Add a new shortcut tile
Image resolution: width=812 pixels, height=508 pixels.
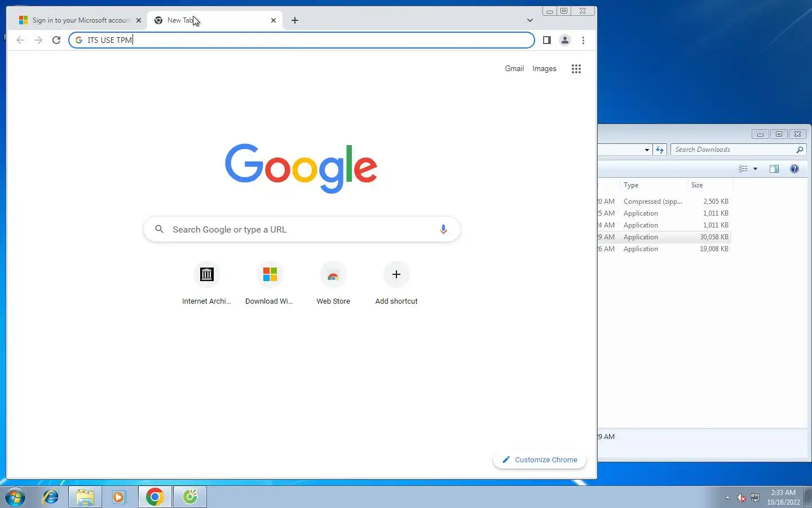(x=396, y=284)
